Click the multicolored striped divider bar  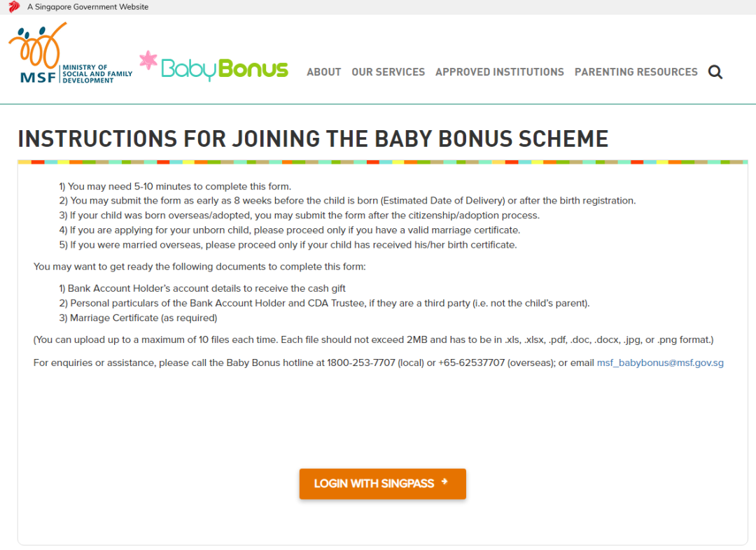point(382,162)
